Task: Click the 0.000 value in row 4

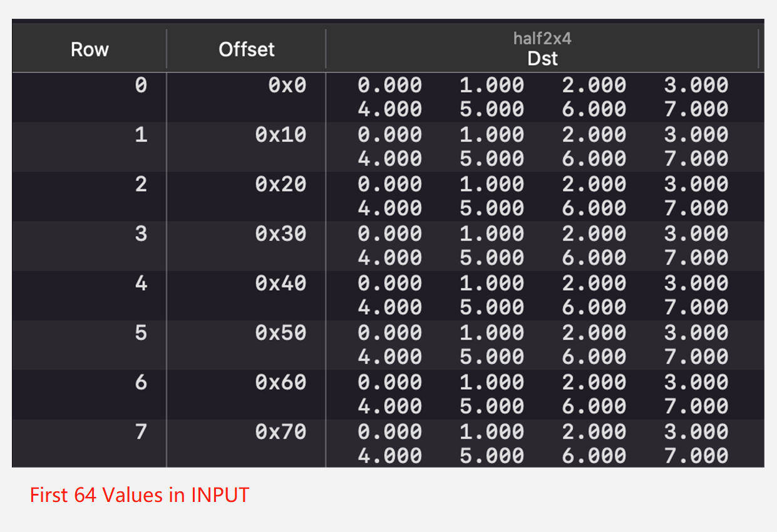Action: click(389, 283)
